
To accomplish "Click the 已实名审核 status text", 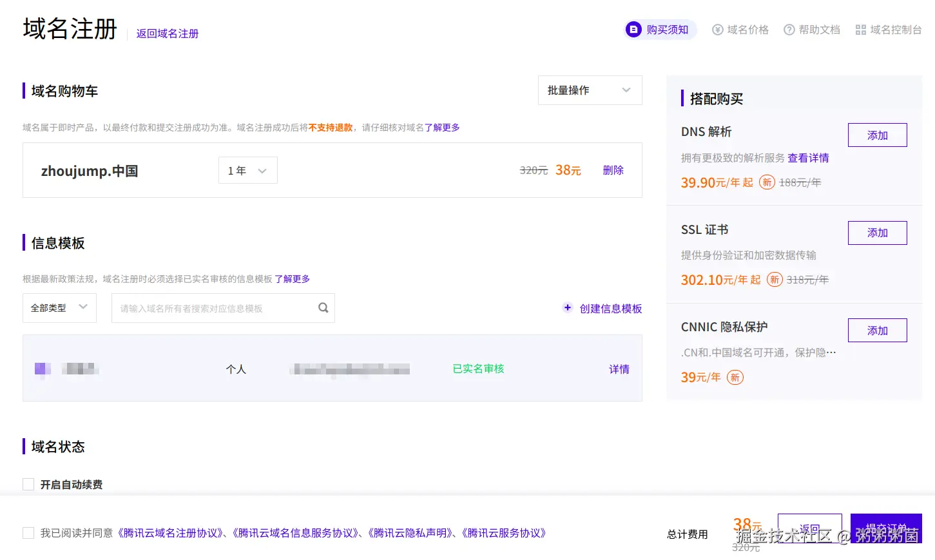I will 478,369.
